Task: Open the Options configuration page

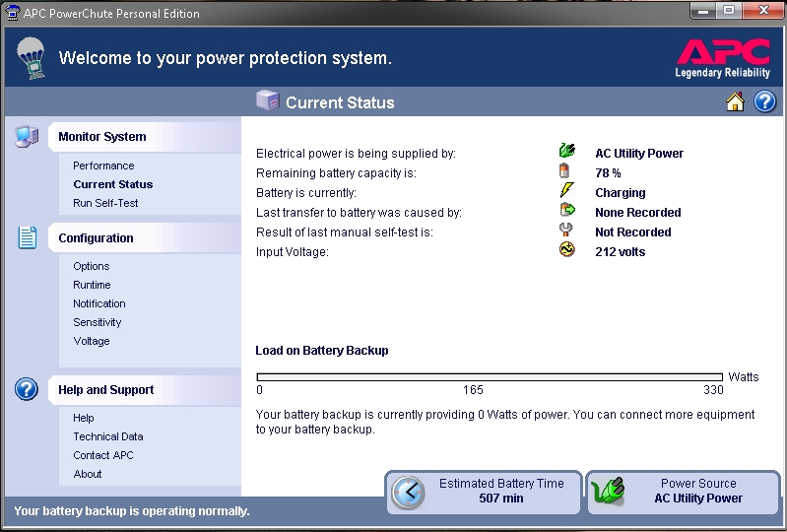Action: (92, 266)
